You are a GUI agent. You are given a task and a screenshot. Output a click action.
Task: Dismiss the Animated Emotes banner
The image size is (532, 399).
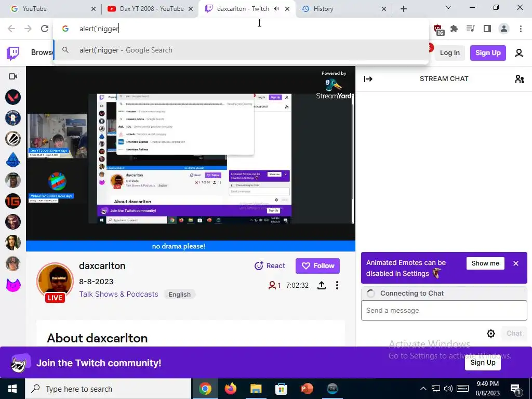point(516,263)
